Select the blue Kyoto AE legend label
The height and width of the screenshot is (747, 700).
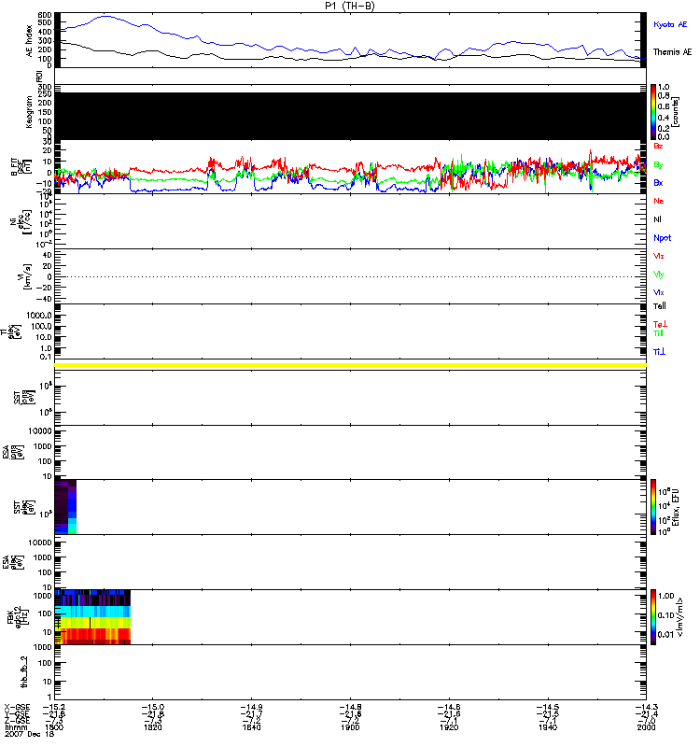click(x=670, y=24)
